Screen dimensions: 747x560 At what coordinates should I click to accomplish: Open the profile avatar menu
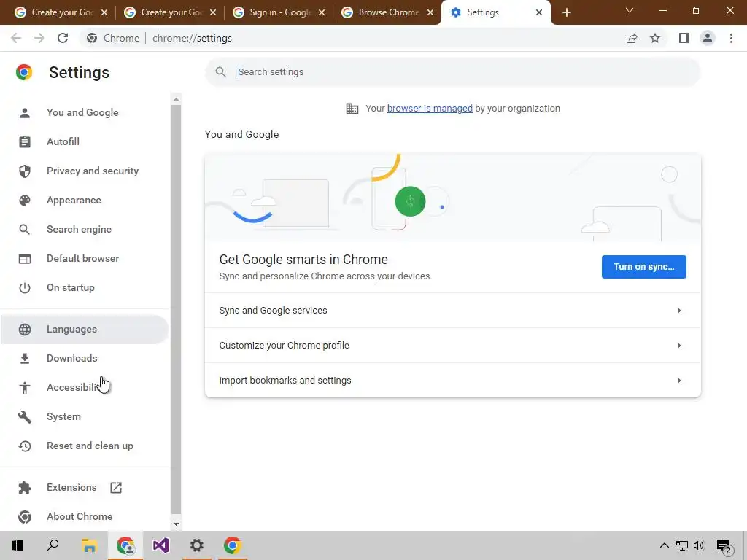tap(708, 38)
